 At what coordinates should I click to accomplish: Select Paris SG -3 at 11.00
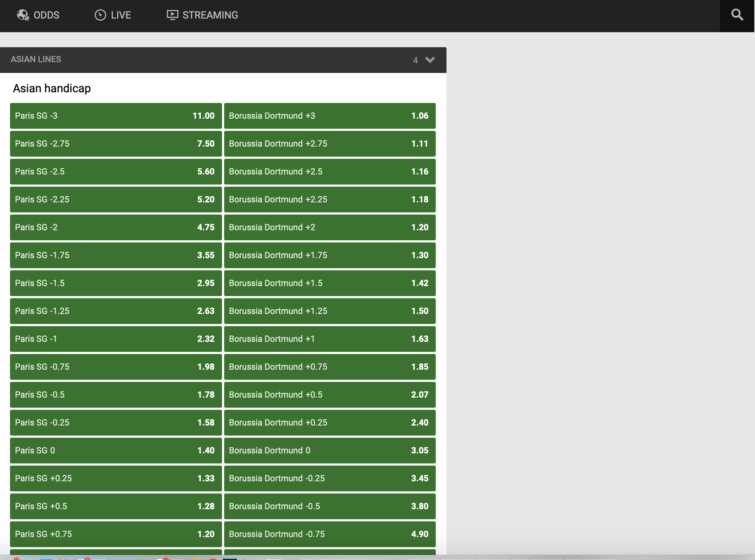click(x=115, y=116)
